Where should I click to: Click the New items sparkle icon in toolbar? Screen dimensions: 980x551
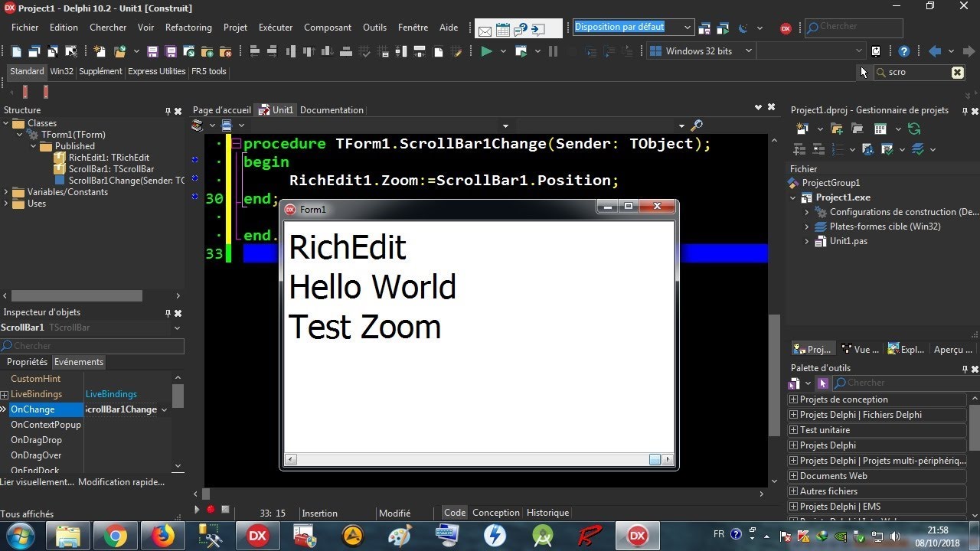click(100, 51)
